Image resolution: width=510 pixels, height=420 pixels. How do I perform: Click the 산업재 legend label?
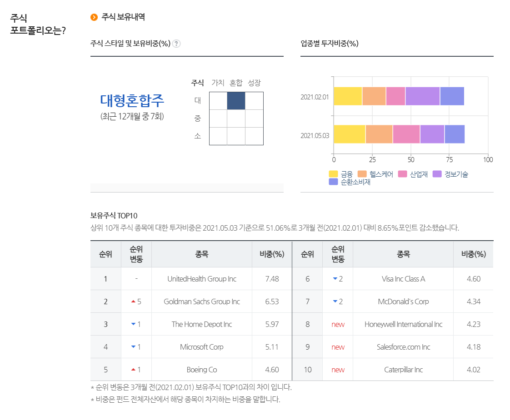[x=419, y=174]
